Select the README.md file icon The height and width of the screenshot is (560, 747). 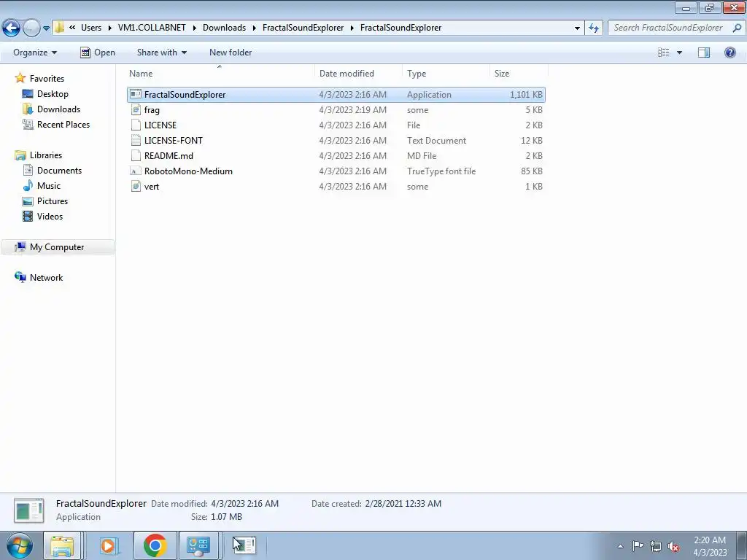(x=136, y=155)
